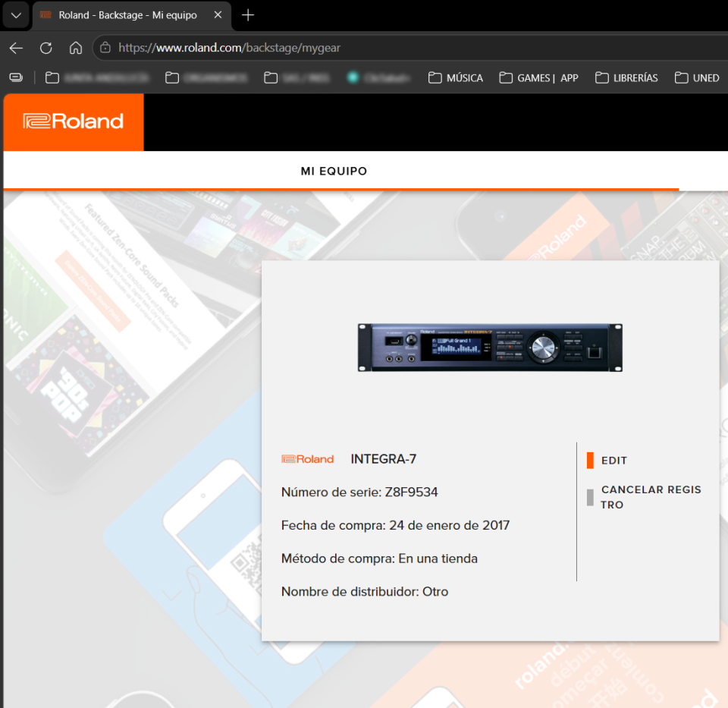Click CANCELAR REGISTRO for the INTEGRA-7
The image size is (728, 708).
[644, 497]
